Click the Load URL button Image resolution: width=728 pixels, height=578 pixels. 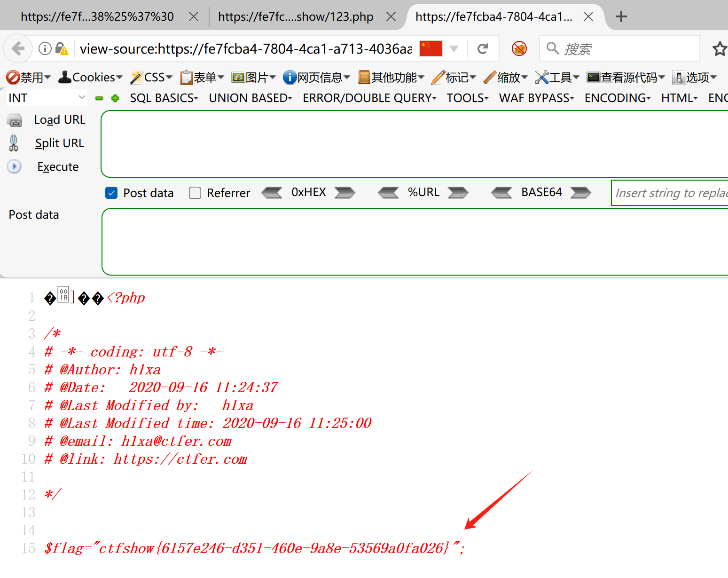pos(59,120)
